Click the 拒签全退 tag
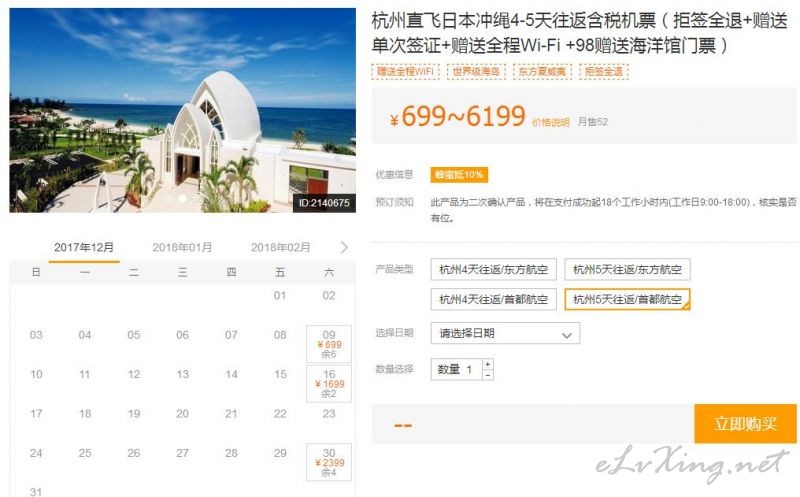 [604, 71]
